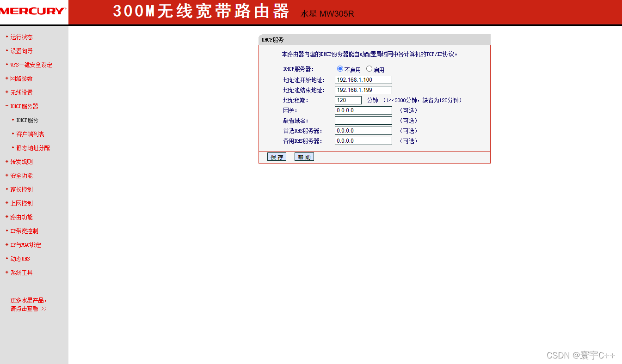This screenshot has width=622, height=364.
Task: Click the 备用DNS服务器 input field
Action: click(363, 141)
